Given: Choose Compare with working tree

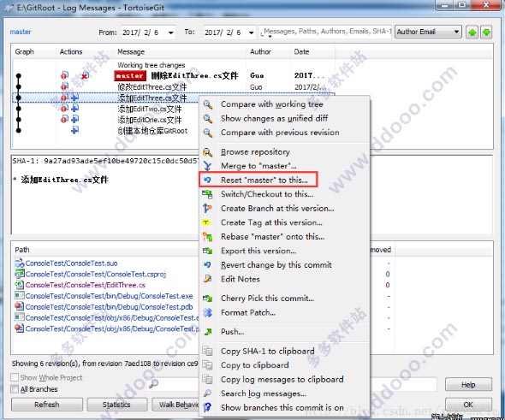Looking at the screenshot, I should [272, 104].
